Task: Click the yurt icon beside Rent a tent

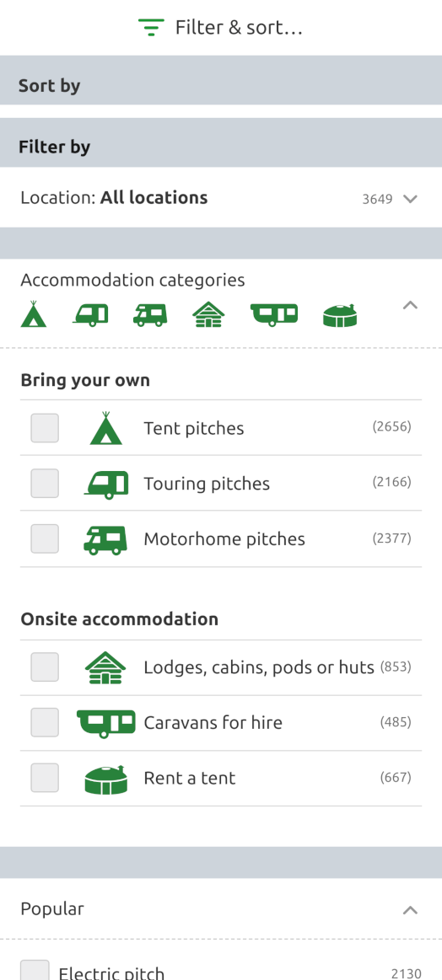Action: pos(105,779)
